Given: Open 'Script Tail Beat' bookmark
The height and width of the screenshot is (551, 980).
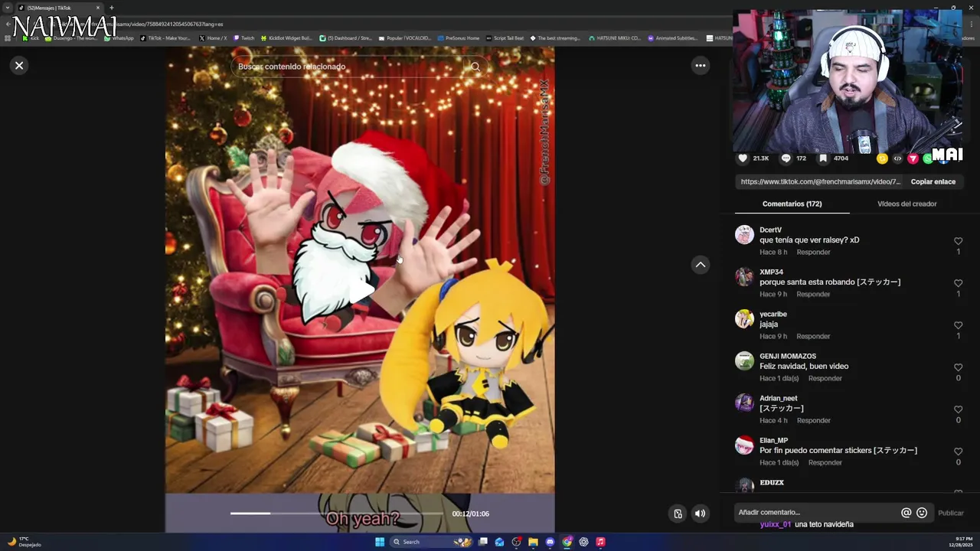Looking at the screenshot, I should (505, 37).
